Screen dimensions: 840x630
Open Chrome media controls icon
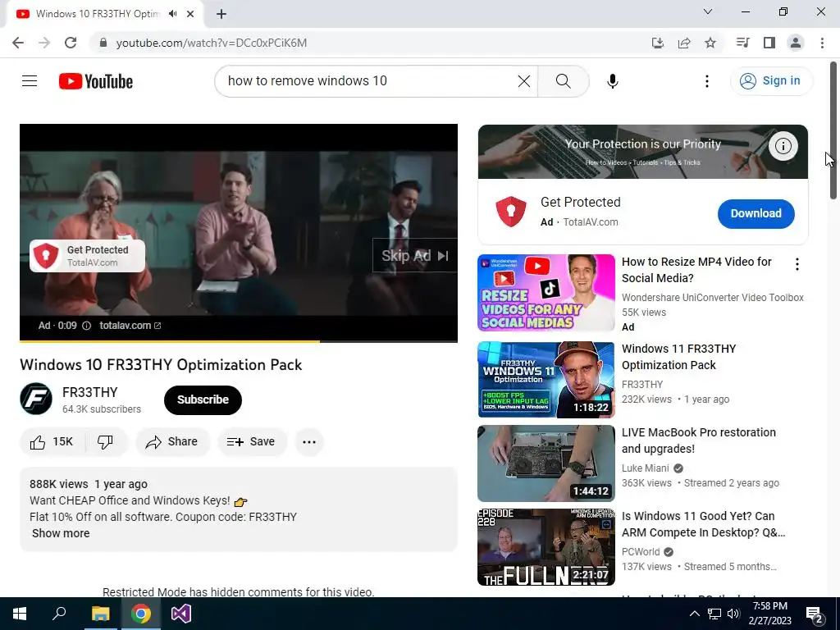(x=742, y=43)
